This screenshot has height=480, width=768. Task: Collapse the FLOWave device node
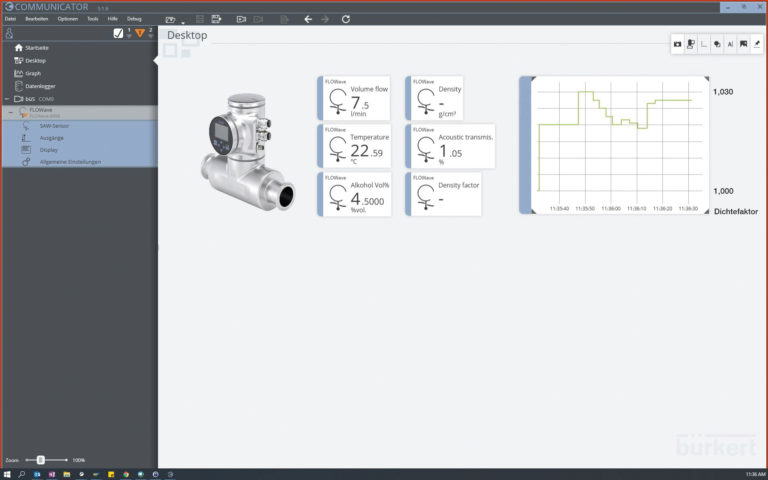click(x=10, y=112)
